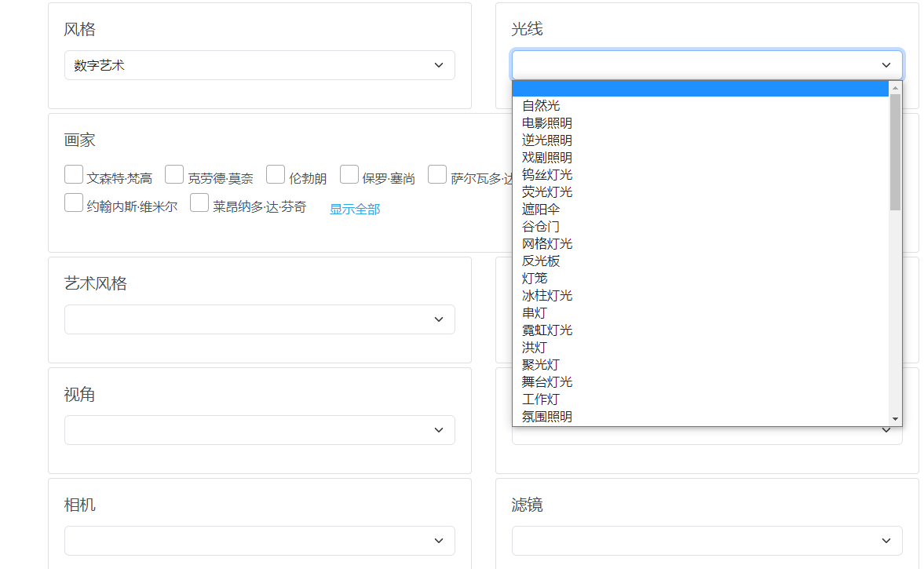Expand the 相机 dropdown

(259, 541)
